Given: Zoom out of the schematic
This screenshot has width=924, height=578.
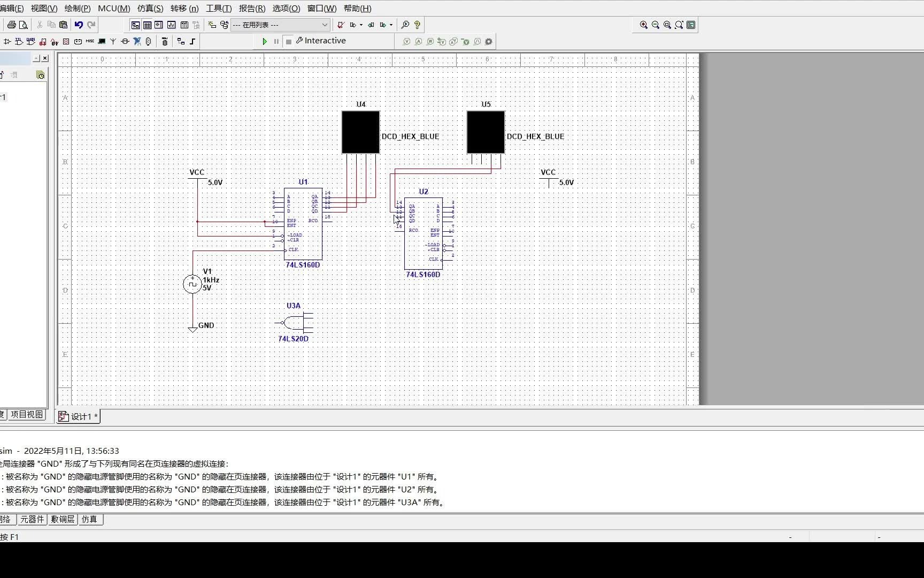Looking at the screenshot, I should point(656,25).
